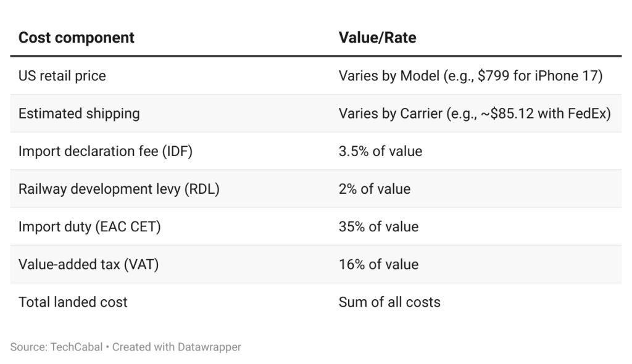Click the "Sum of all costs" cell
The image size is (632, 364).
pyautogui.click(x=389, y=302)
